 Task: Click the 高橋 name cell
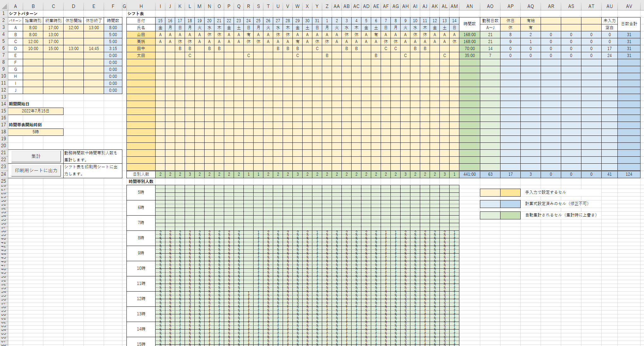(141, 42)
